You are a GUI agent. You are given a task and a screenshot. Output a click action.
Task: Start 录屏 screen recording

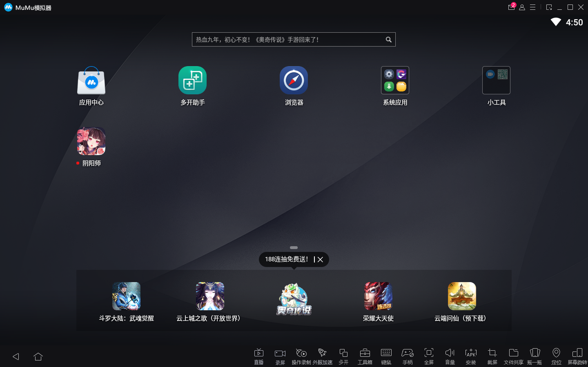click(280, 356)
